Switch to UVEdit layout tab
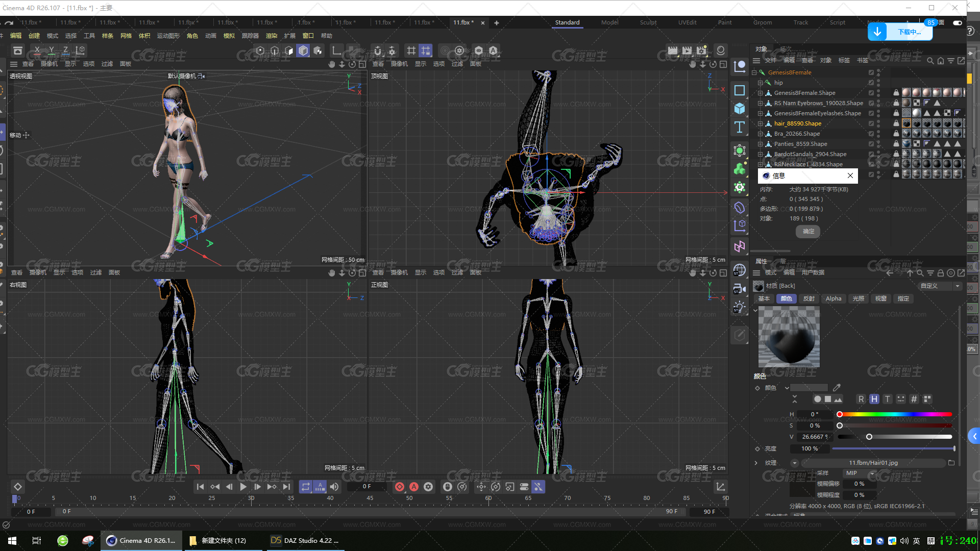 coord(687,22)
